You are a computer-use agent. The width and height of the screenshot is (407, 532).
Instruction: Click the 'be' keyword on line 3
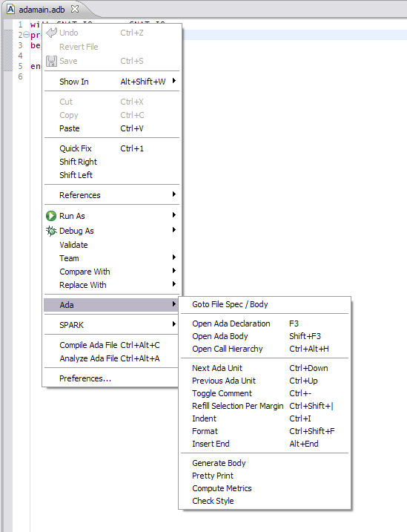pyautogui.click(x=36, y=45)
